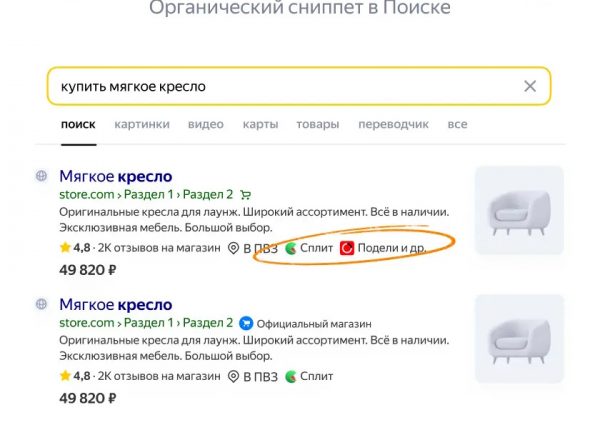Image resolution: width=600 pixels, height=430 pixels.
Task: Click green shopping cart icon in first result
Action: pos(246,195)
